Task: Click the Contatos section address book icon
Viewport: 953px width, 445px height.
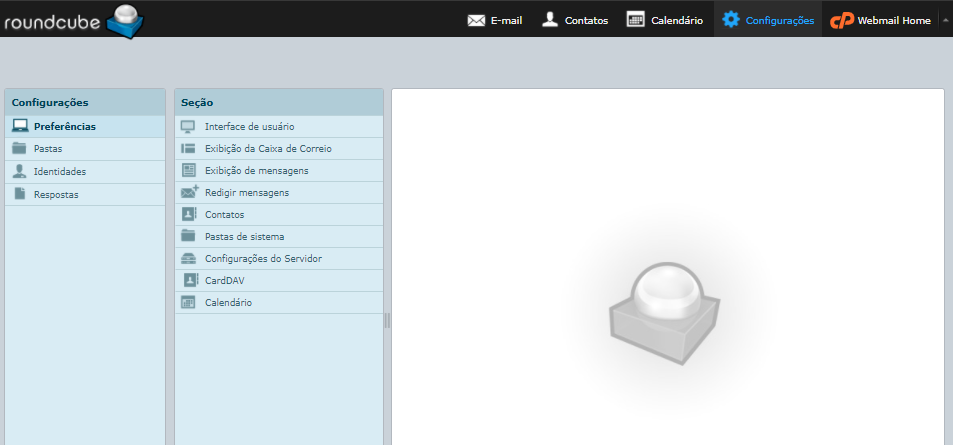Action: [190, 215]
